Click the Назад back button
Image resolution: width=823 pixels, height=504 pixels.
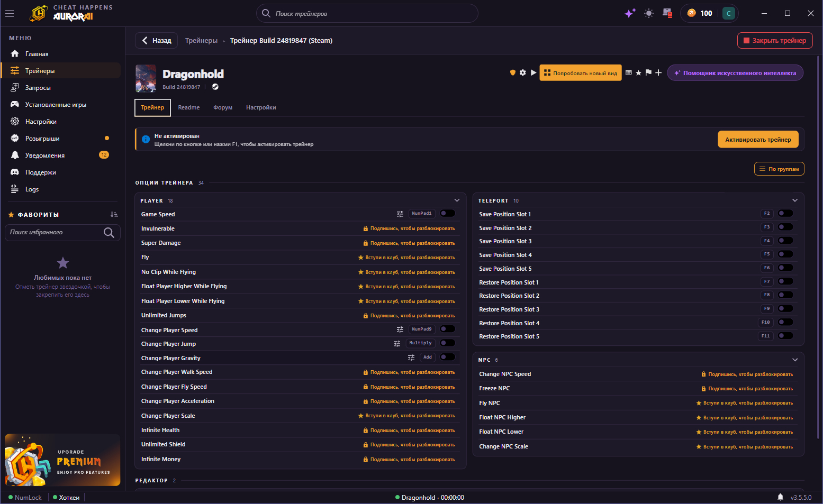click(x=157, y=41)
